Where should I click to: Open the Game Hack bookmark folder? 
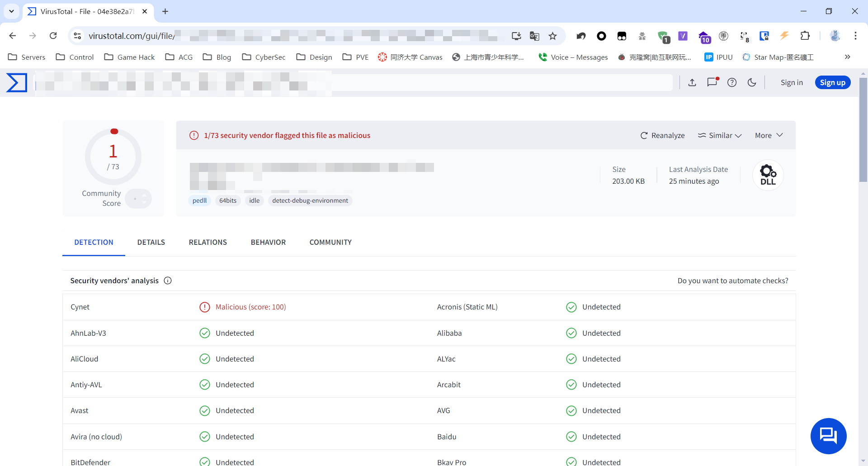coord(129,57)
